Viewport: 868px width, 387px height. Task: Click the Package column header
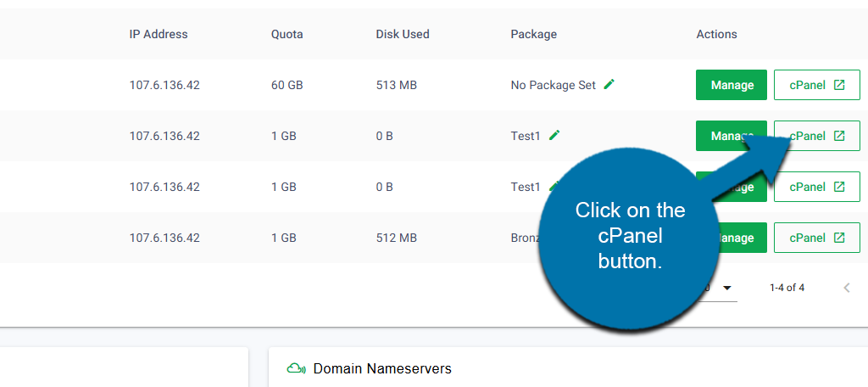(x=533, y=35)
